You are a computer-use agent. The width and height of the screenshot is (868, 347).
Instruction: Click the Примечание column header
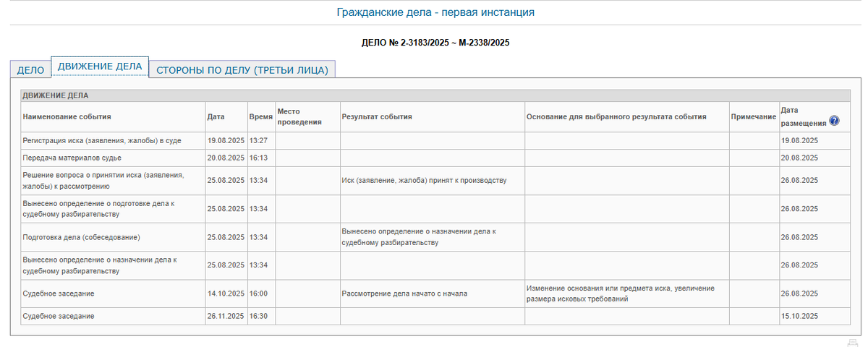(754, 116)
